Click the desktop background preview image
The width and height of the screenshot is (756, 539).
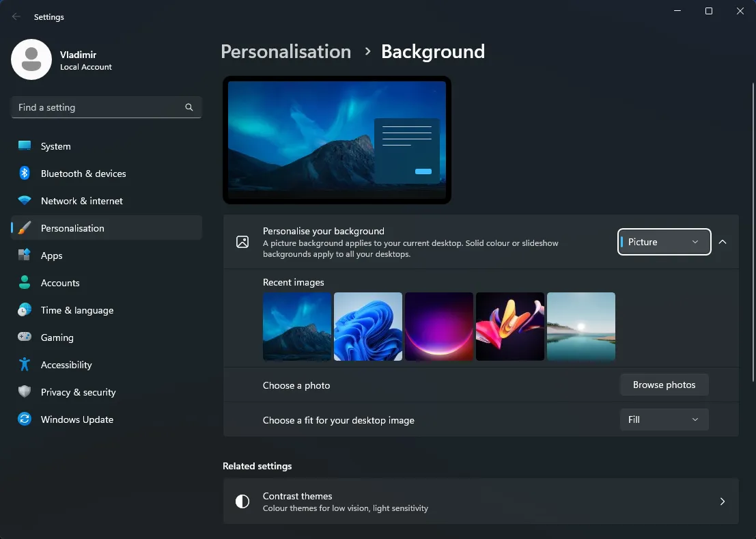337,140
